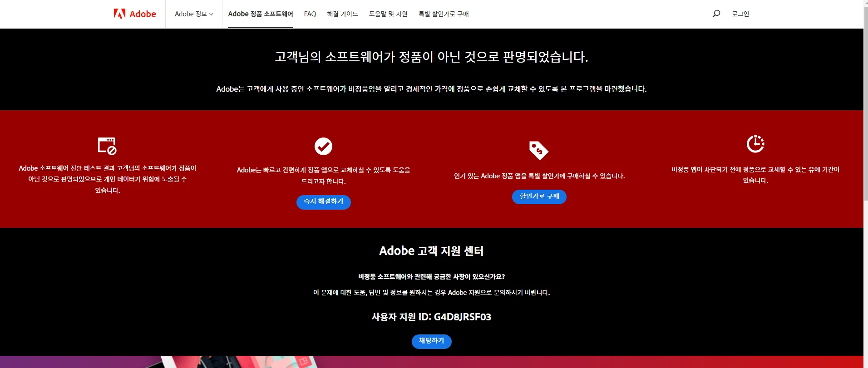Go to 도움말 및 지원
This screenshot has width=868, height=368.
[x=388, y=14]
